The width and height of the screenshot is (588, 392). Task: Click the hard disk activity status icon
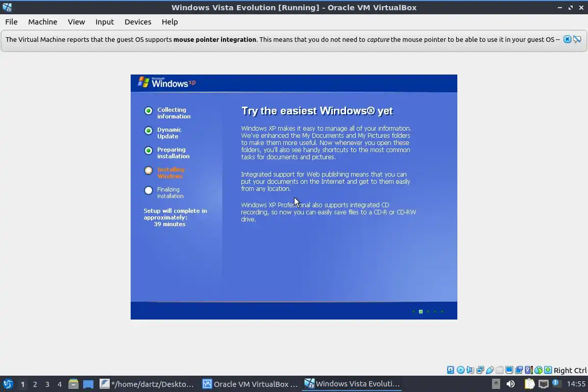(x=450, y=370)
